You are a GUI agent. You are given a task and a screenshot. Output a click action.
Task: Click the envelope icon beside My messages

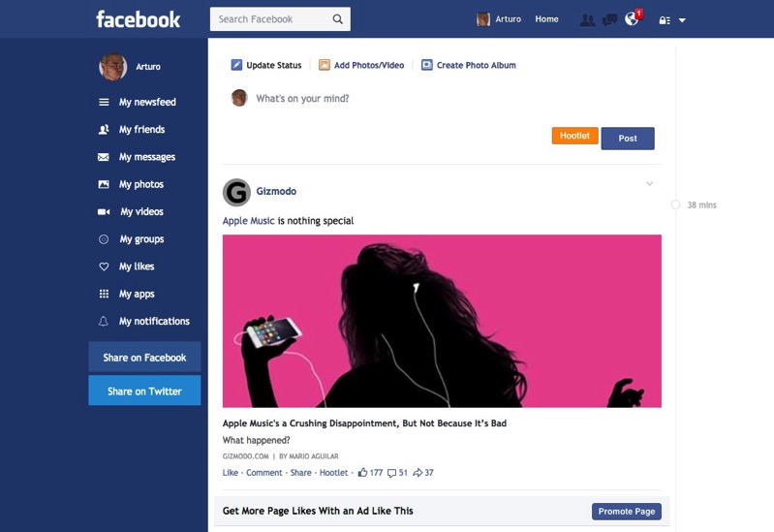(x=104, y=157)
